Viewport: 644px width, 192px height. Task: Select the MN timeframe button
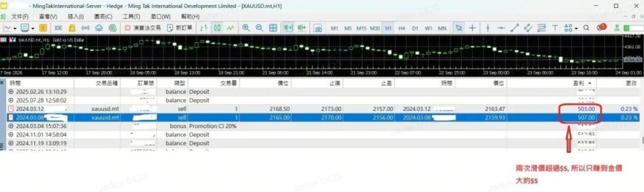tap(442, 28)
